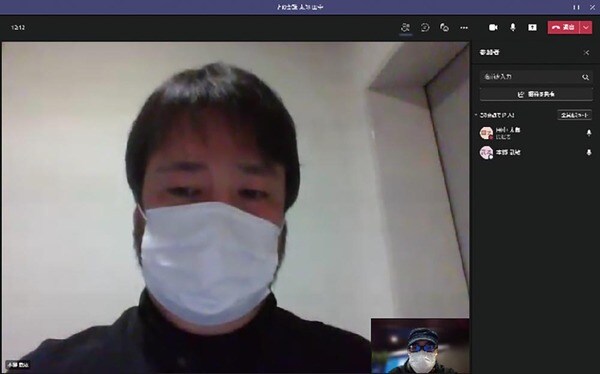
Task: Collapse the in-meeting participants list
Action: pos(476,115)
